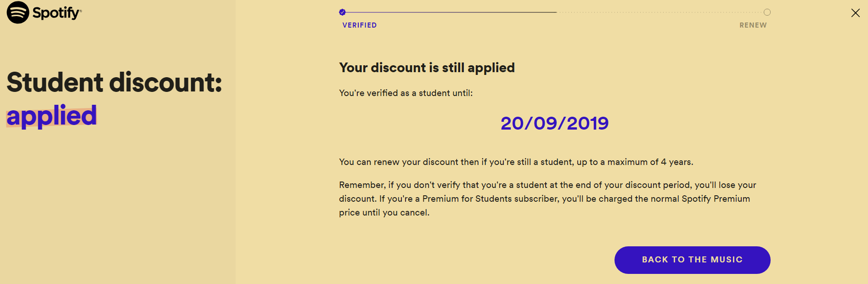Click the paragraph starting with 'Remember'
Image resolution: width=868 pixels, height=284 pixels.
click(547, 199)
